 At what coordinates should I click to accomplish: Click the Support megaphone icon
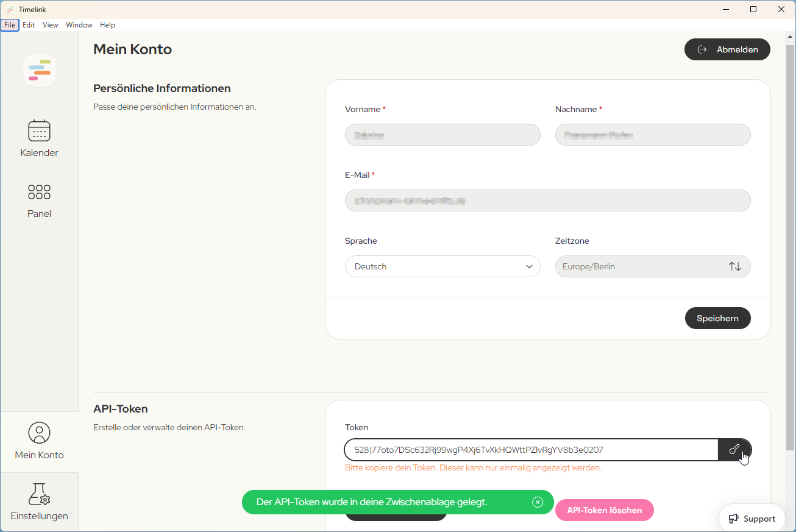[734, 519]
